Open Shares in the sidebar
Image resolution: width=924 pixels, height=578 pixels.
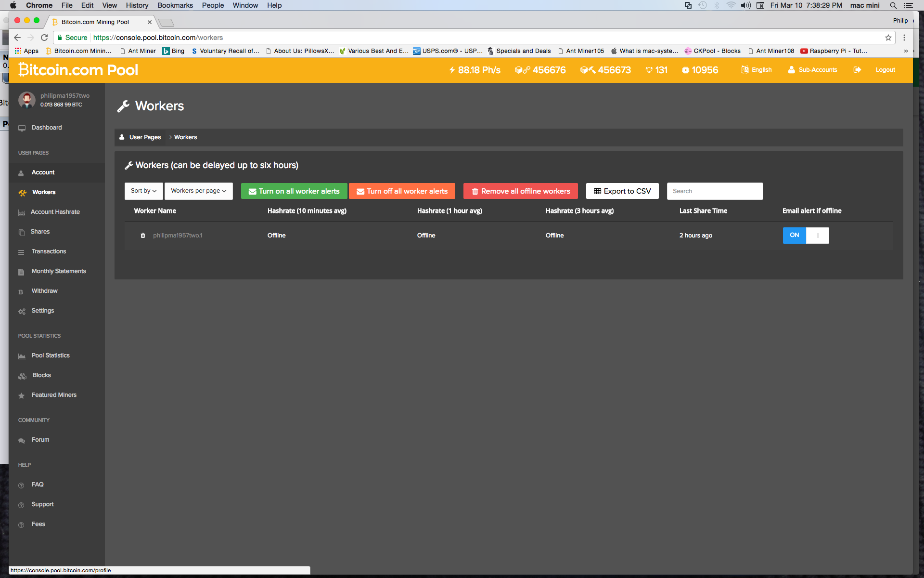click(40, 232)
